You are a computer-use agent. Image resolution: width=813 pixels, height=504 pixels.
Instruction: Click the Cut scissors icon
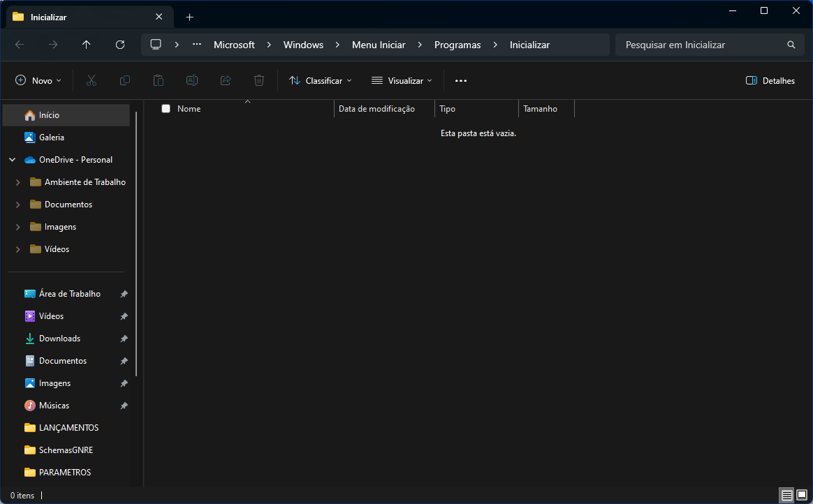[91, 80]
